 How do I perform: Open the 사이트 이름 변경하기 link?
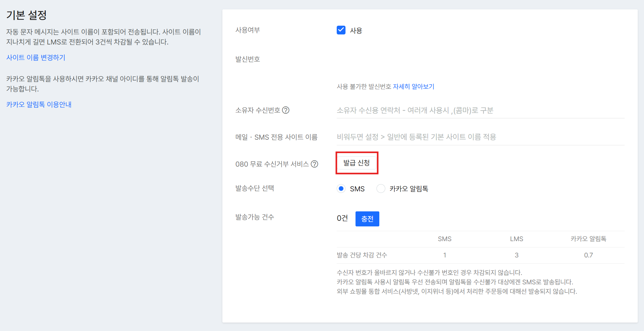tap(36, 58)
